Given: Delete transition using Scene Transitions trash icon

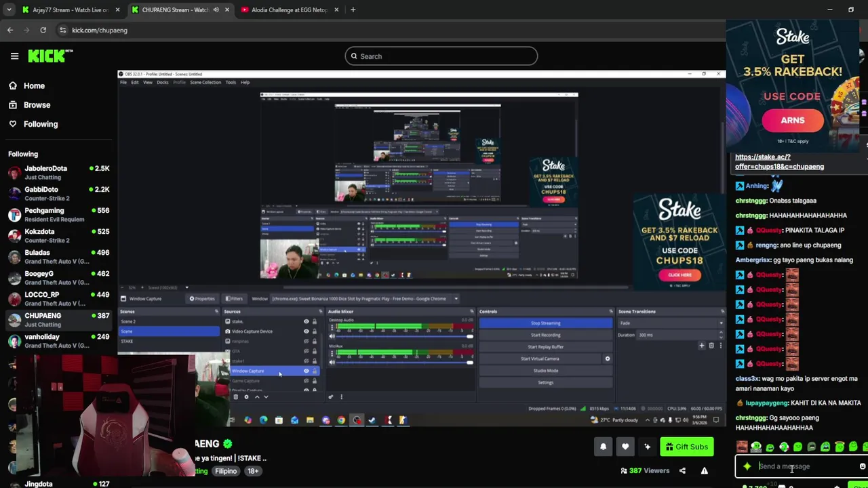Looking at the screenshot, I should click(711, 346).
